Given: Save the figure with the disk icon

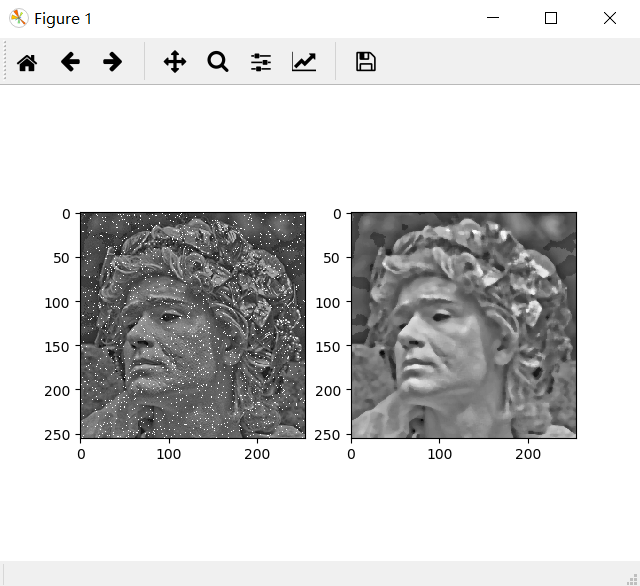Looking at the screenshot, I should tap(366, 62).
